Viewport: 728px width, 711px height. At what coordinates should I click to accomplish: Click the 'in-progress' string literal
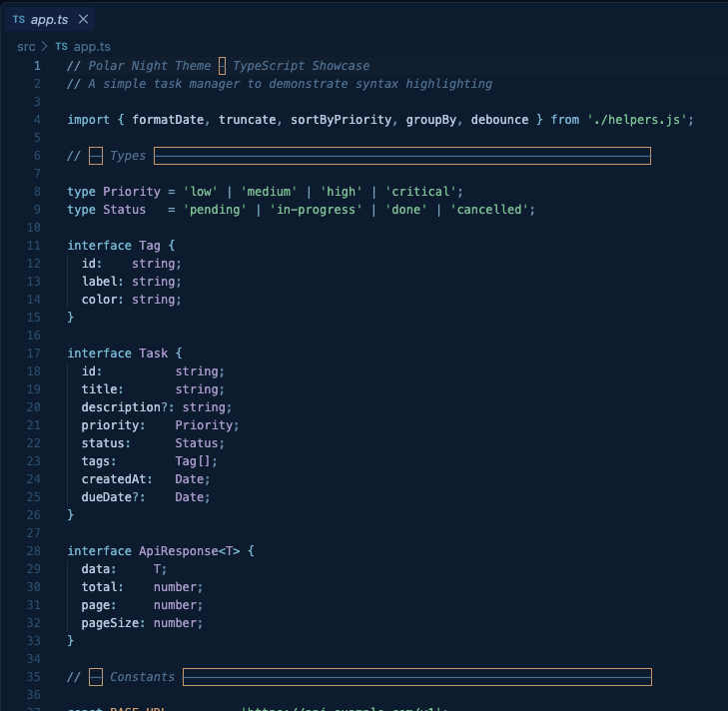(316, 210)
